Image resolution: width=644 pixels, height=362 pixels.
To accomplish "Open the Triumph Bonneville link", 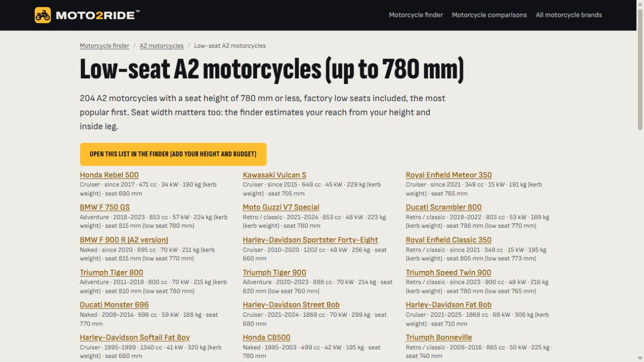I will [x=439, y=338].
